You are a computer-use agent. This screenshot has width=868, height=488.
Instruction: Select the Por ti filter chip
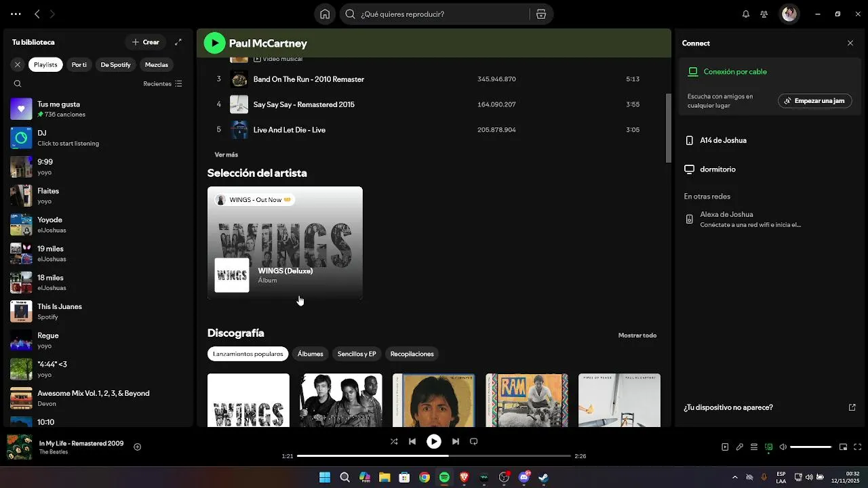tap(79, 65)
